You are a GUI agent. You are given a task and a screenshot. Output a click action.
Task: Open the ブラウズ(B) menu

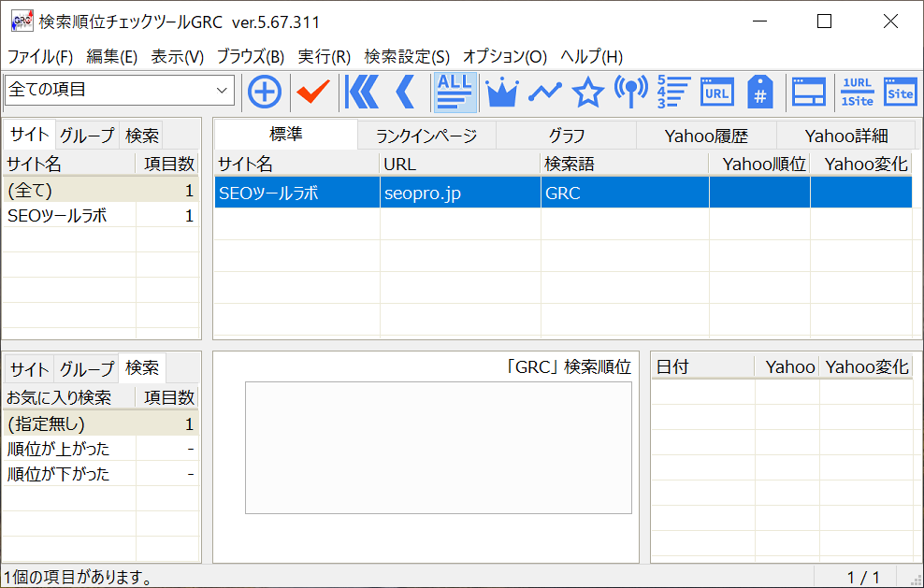pos(251,57)
